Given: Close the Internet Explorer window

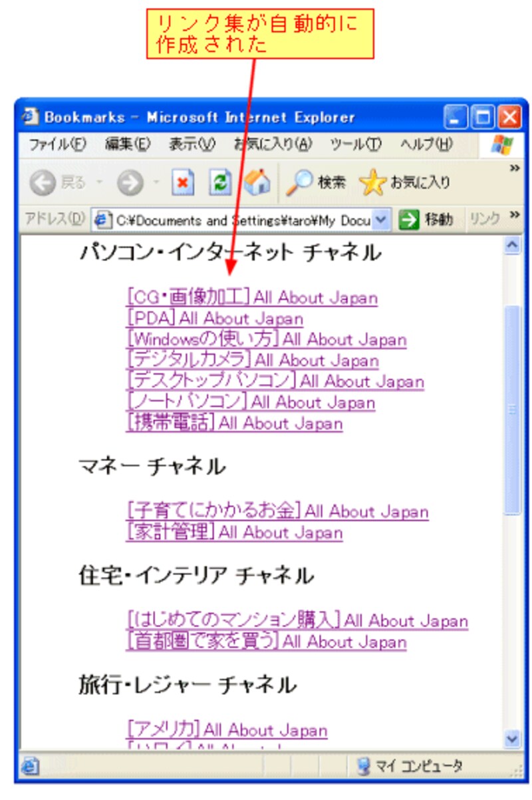Looking at the screenshot, I should 509,117.
